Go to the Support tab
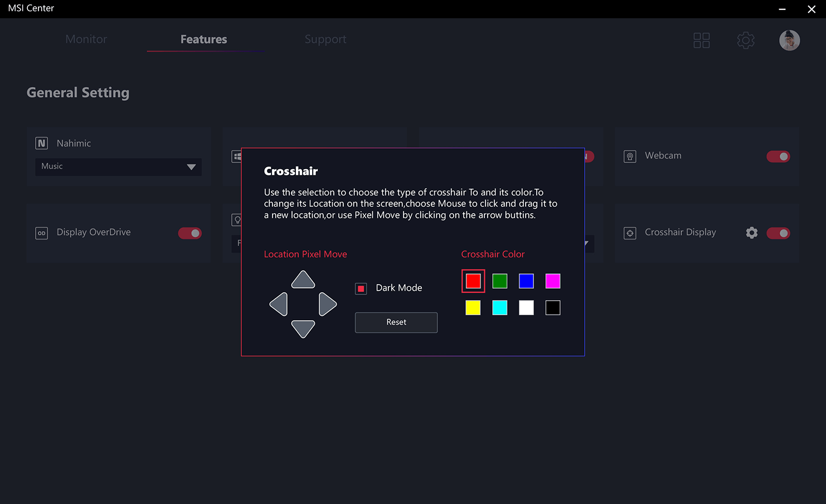826x504 pixels. [x=325, y=40]
